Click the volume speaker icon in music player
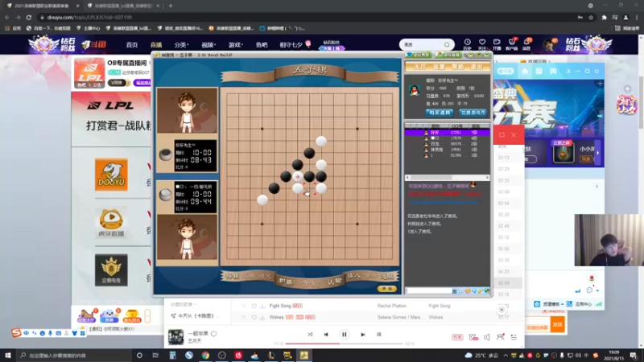Image resolution: width=644 pixels, height=362 pixels. click(x=487, y=337)
